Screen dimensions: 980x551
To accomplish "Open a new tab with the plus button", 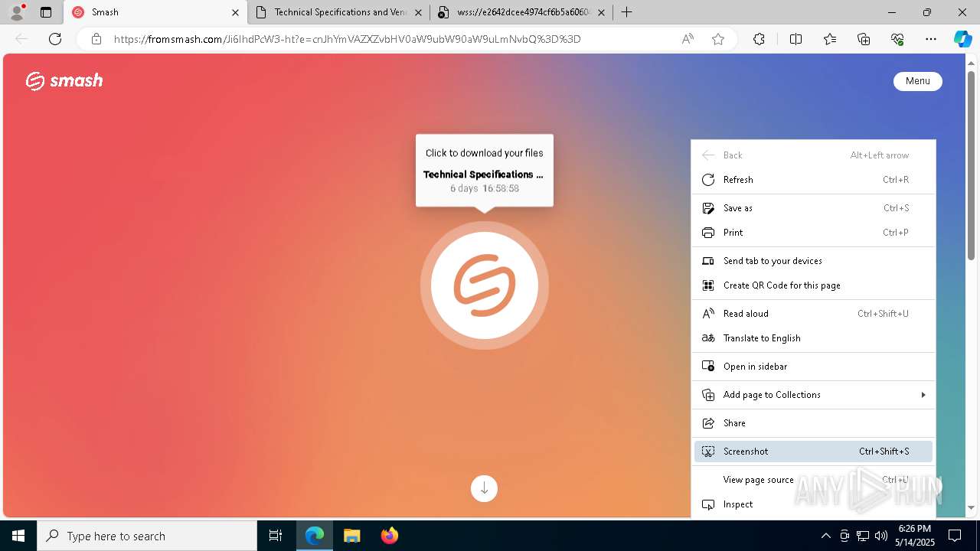I will (626, 12).
